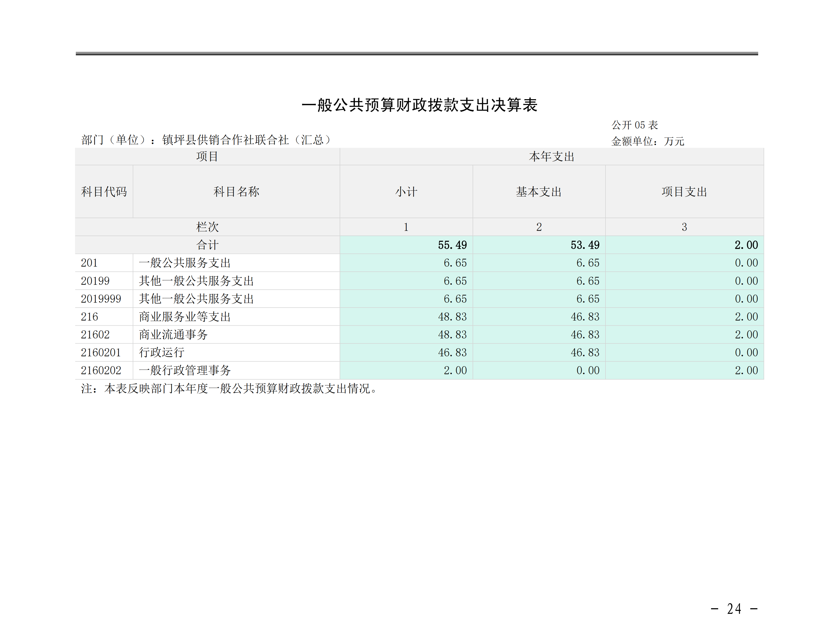Click the name cell 一般行政管理事务

click(x=236, y=370)
